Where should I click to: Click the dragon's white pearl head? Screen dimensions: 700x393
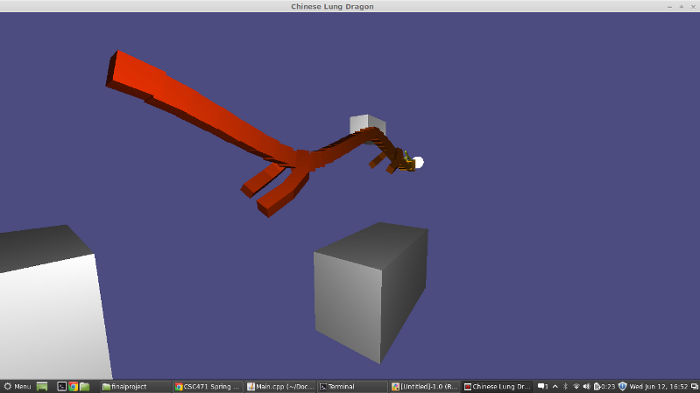418,163
